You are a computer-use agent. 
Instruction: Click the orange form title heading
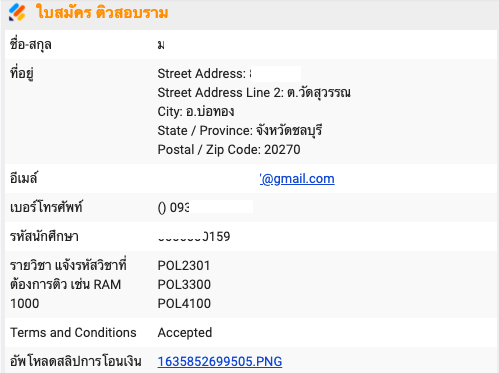pyautogui.click(x=102, y=13)
